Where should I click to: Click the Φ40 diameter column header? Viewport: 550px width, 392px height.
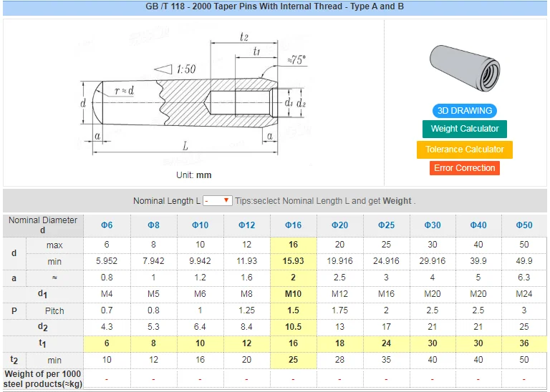[x=478, y=225]
